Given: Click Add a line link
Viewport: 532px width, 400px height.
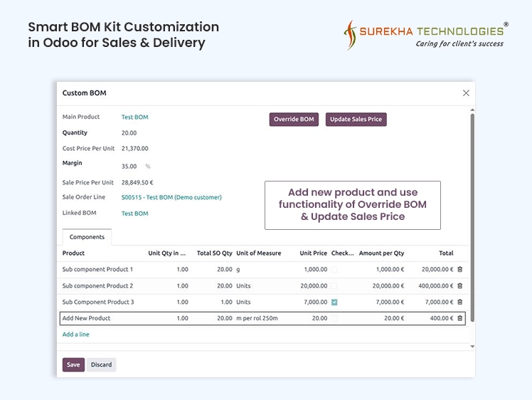Looking at the screenshot, I should (x=76, y=335).
